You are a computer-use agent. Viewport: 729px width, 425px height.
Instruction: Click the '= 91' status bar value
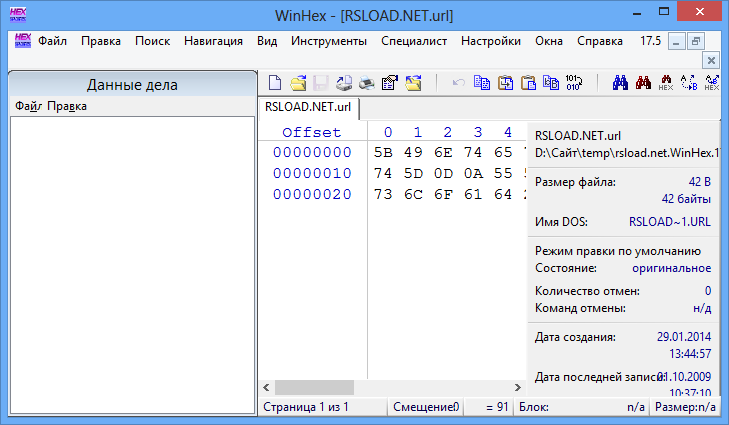489,407
